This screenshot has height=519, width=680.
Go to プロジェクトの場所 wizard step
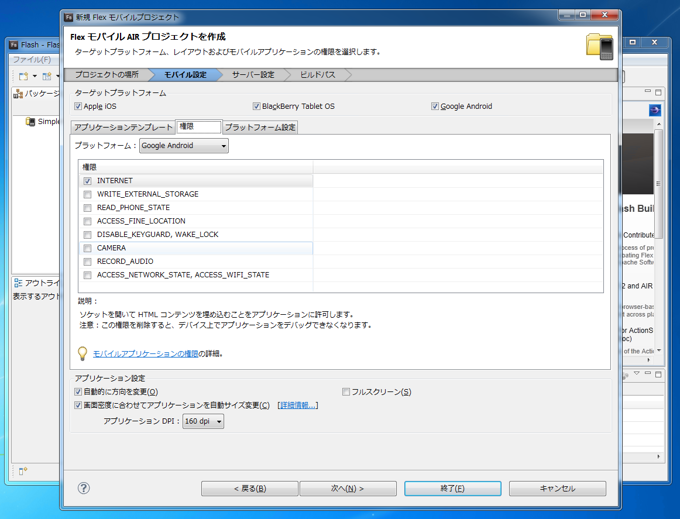[x=107, y=75]
